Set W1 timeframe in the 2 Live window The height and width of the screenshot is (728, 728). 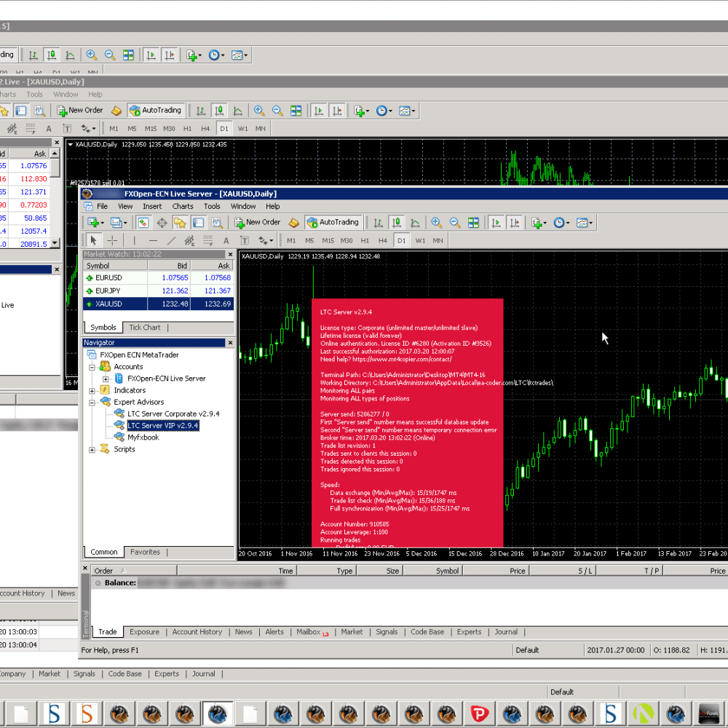coord(243,129)
